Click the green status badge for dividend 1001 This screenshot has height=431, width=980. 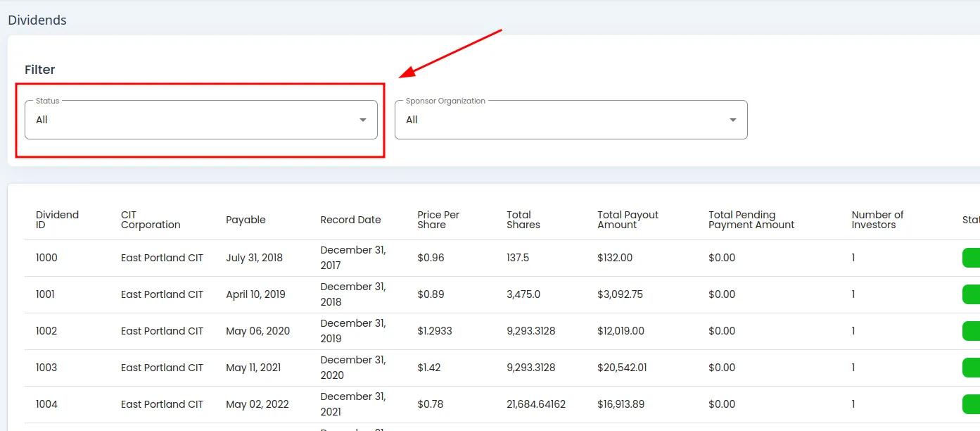[971, 294]
